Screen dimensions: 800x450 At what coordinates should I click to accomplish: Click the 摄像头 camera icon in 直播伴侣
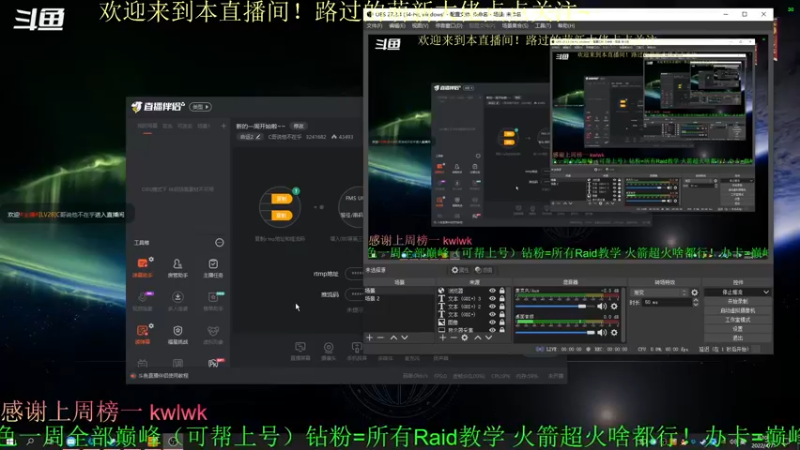(x=329, y=351)
